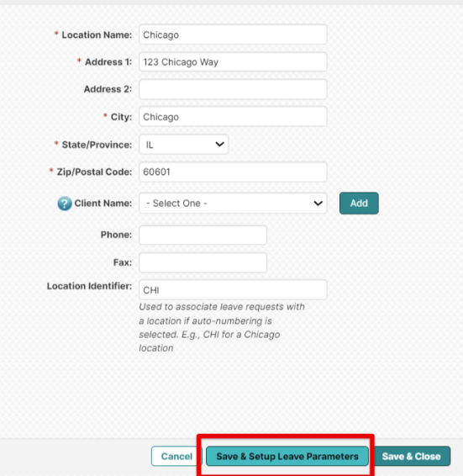Viewport: 463px width, 476px height.
Task: Click the State/Province field label
Action: tap(97, 145)
